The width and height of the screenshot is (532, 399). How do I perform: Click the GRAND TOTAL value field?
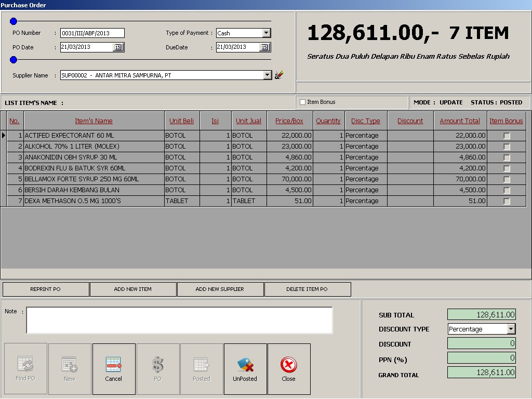coord(482,372)
